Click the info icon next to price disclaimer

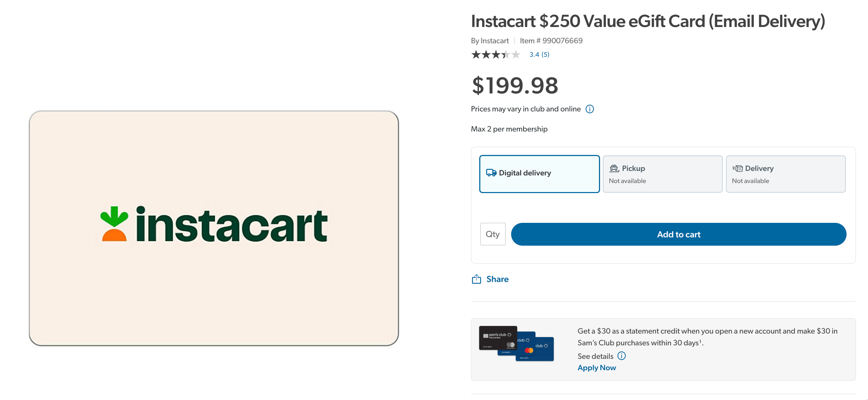(x=590, y=109)
